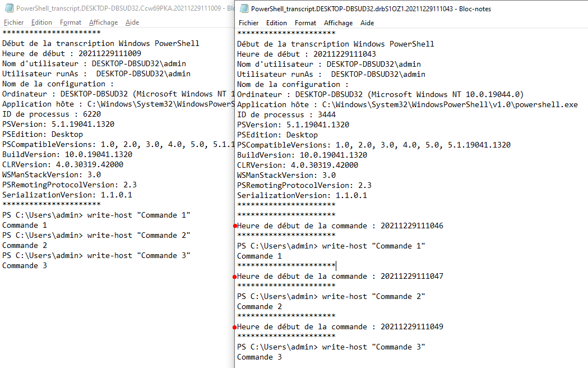Image resolution: width=588 pixels, height=368 pixels.
Task: Click the Notepad icon in the left window title bar
Action: tap(9, 8)
